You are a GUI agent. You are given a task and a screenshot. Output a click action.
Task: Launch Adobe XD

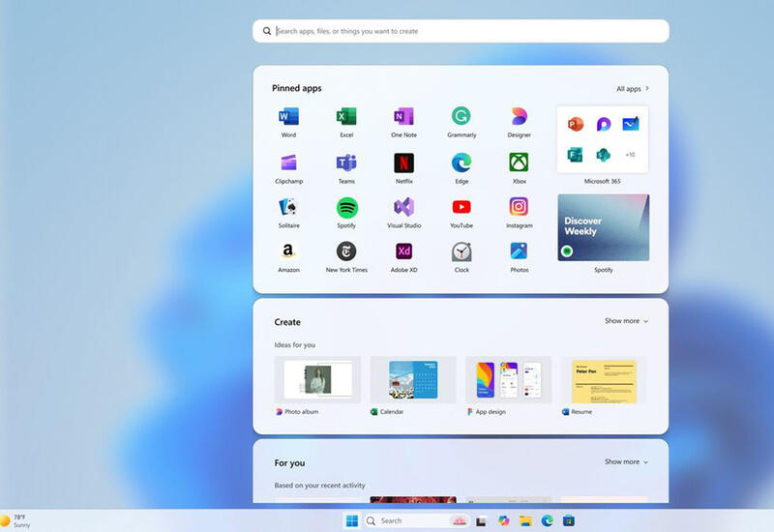(403, 251)
